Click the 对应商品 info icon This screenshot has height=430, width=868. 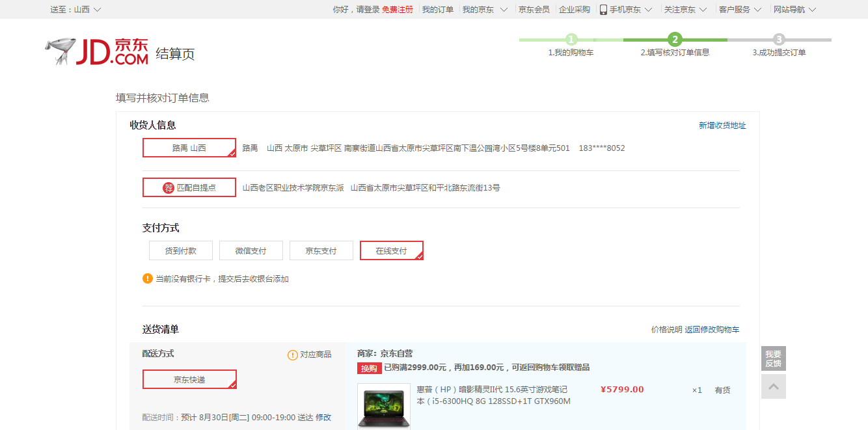click(293, 355)
